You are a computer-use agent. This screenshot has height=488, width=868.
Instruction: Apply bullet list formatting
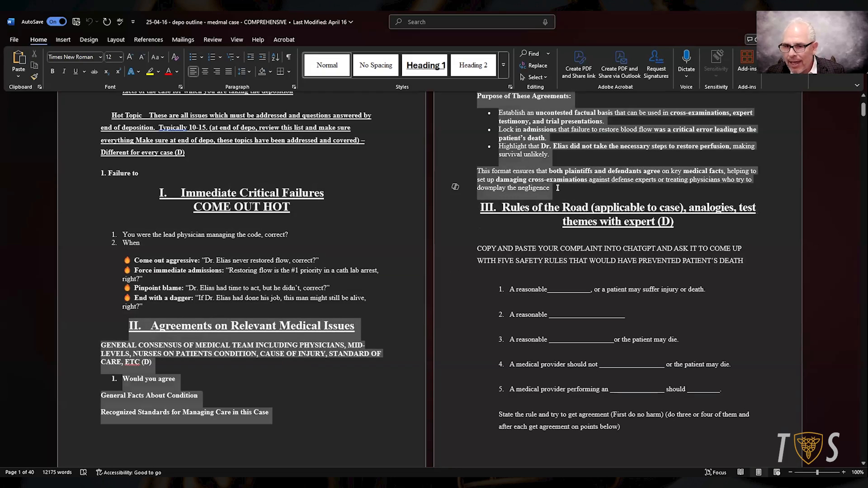[x=193, y=57]
